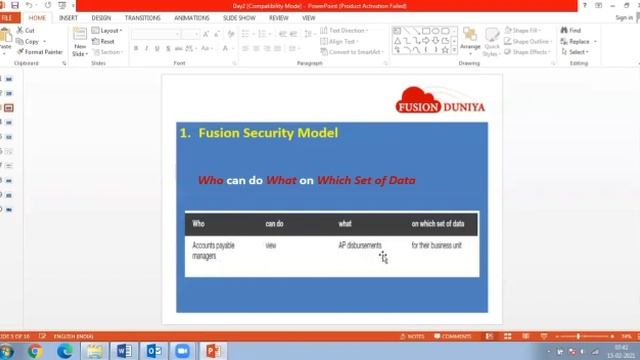Click Find in Editing group
The image size is (640, 360).
click(x=571, y=31)
